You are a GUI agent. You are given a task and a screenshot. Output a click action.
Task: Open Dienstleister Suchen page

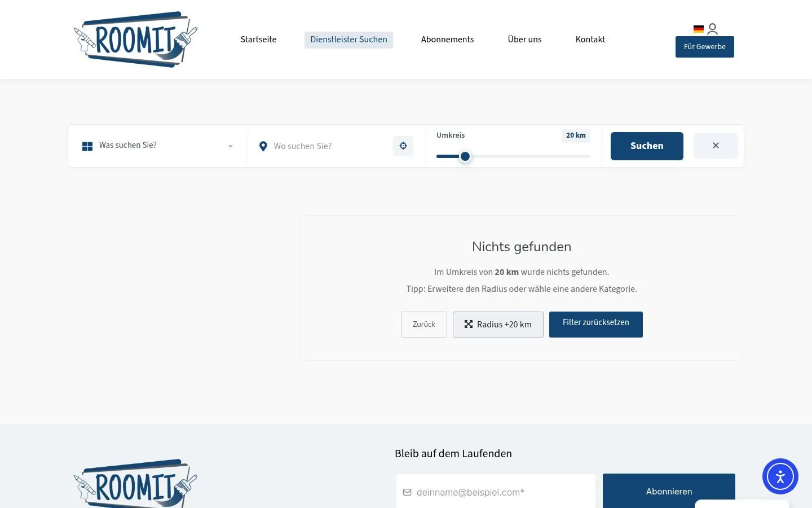coord(348,40)
